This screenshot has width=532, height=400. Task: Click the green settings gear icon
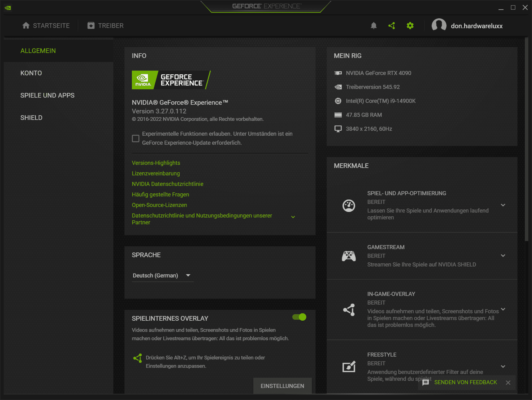[410, 26]
